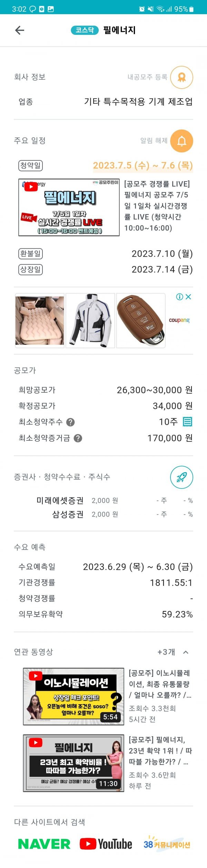The width and height of the screenshot is (207, 868).
Task: Collapse the related videos chevron
Action: (186, 652)
